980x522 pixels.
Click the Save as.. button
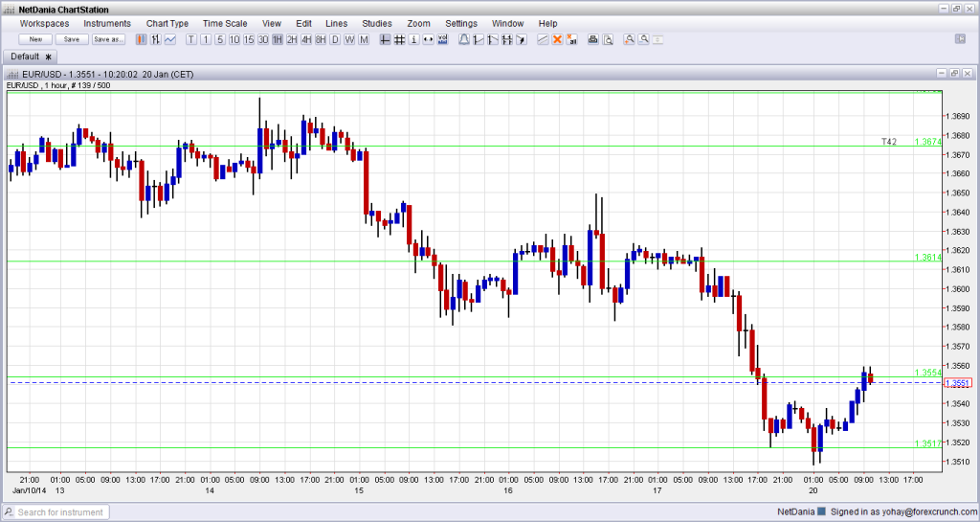coord(108,39)
